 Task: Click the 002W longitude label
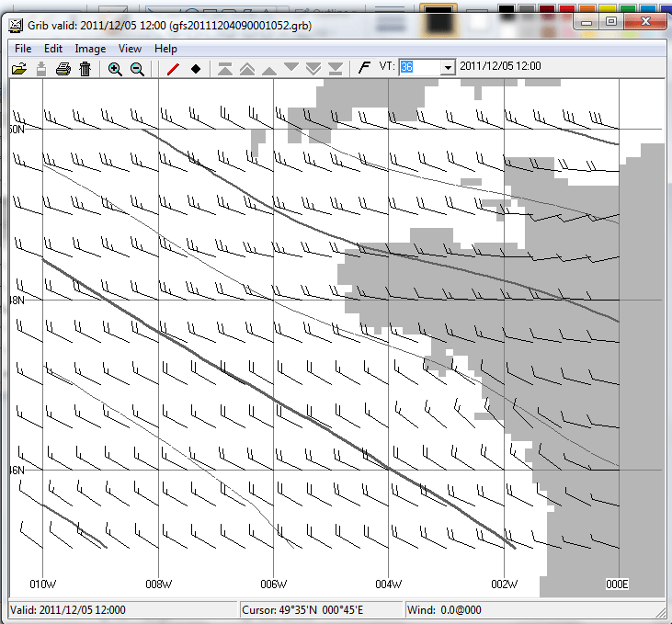[x=504, y=584]
